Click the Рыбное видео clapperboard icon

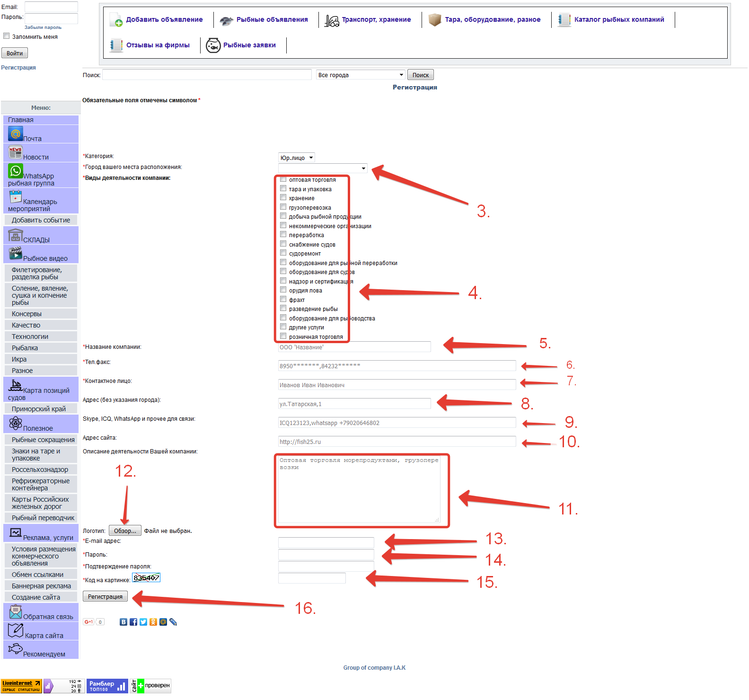[x=16, y=253]
